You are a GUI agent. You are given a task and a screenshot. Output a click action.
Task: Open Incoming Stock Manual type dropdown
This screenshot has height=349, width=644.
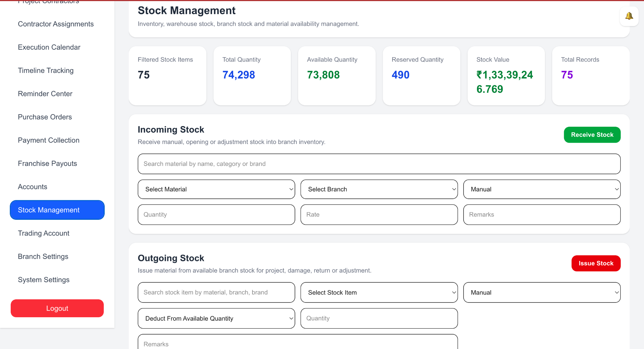coord(542,189)
